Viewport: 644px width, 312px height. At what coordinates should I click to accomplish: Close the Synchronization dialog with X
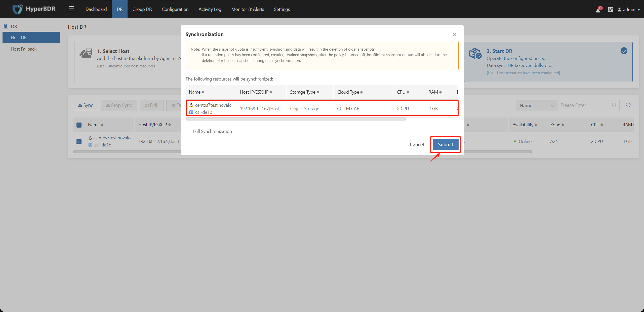[x=454, y=34]
